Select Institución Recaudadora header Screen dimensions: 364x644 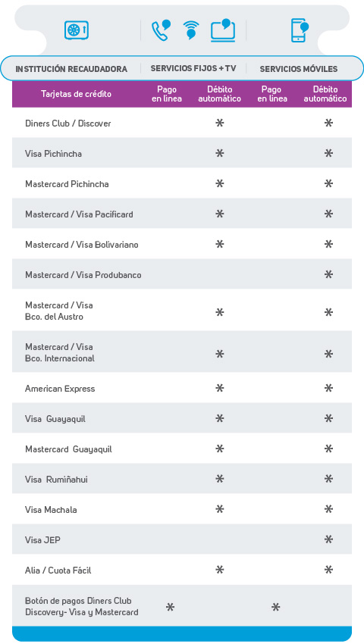[71, 69]
